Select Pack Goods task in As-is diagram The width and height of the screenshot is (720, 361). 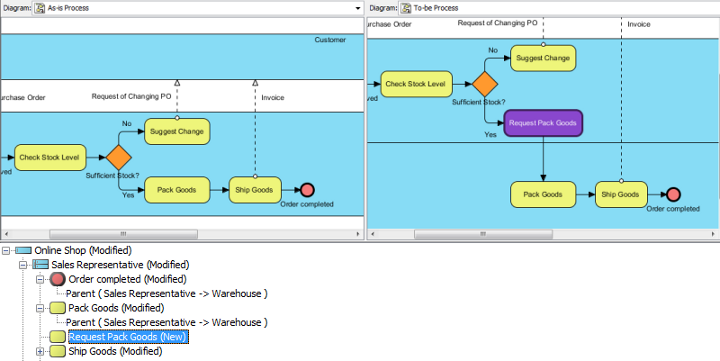coord(177,190)
